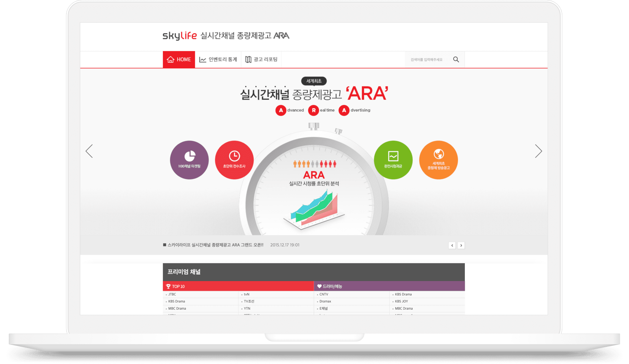Open the tvN channel link
This screenshot has width=629, height=364.
click(247, 294)
